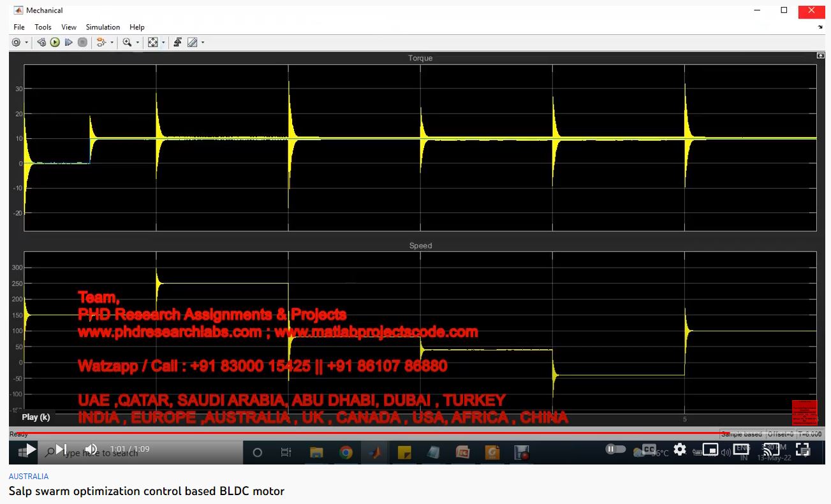Enter fullscreen with player fullscreen icon

pyautogui.click(x=803, y=449)
